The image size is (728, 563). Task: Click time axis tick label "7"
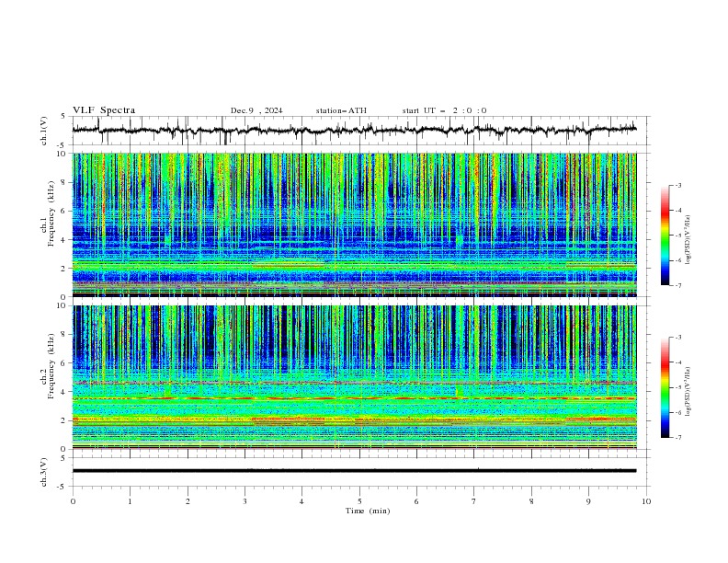coord(474,501)
